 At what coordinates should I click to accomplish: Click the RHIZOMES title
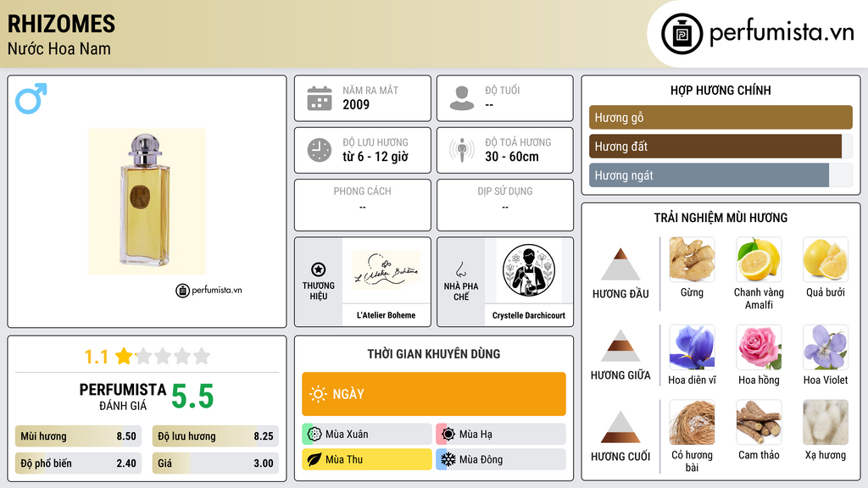click(61, 24)
